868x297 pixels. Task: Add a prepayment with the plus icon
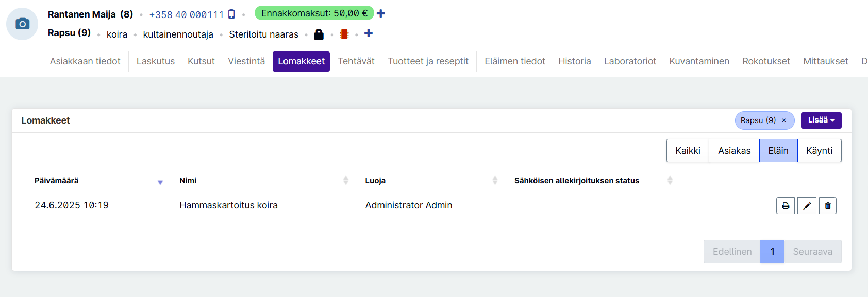pos(381,13)
